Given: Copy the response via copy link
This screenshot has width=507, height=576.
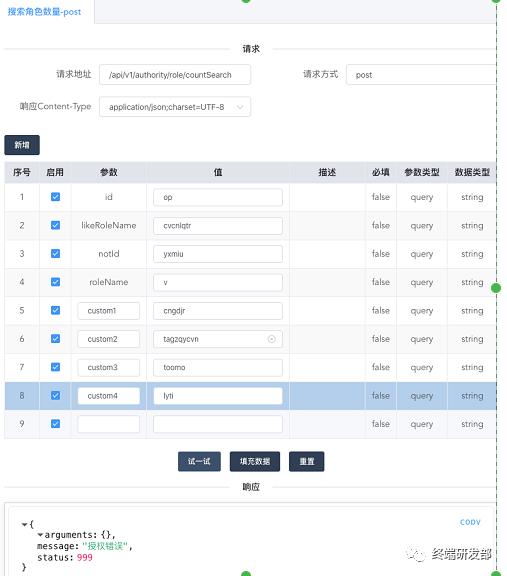Looking at the screenshot, I should [x=470, y=522].
